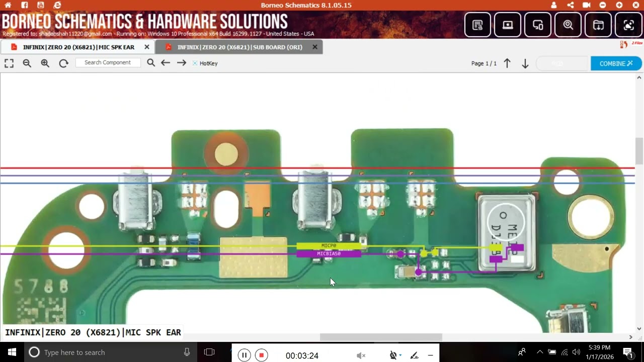644x362 pixels.
Task: Toggle the HotKey checkbox
Action: click(x=195, y=63)
